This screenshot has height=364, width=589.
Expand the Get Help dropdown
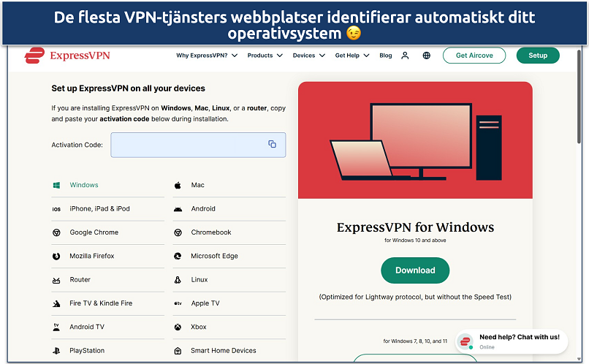click(x=352, y=56)
